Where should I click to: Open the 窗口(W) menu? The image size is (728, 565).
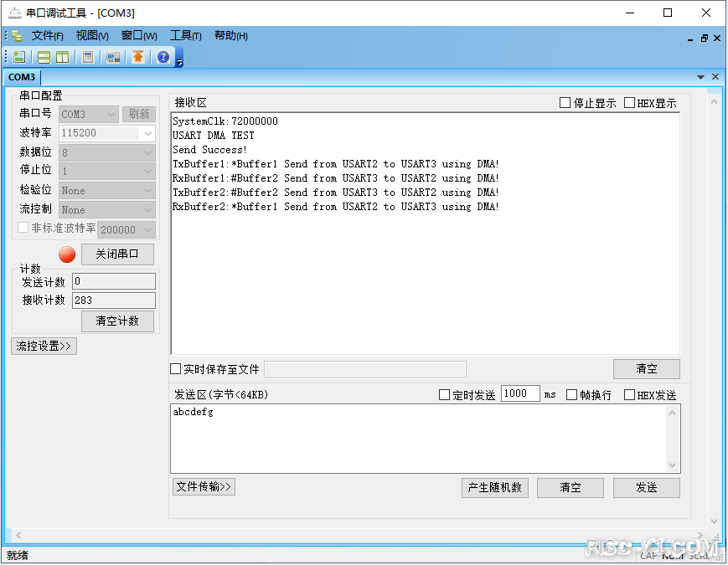[x=139, y=36]
